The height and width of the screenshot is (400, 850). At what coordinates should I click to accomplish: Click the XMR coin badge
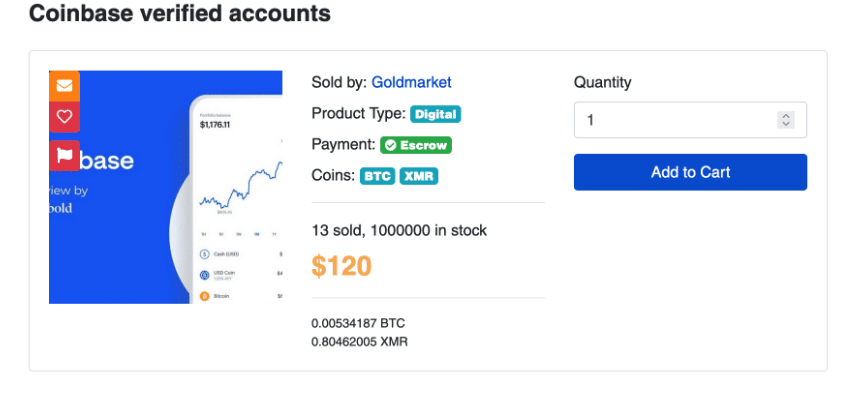click(419, 176)
